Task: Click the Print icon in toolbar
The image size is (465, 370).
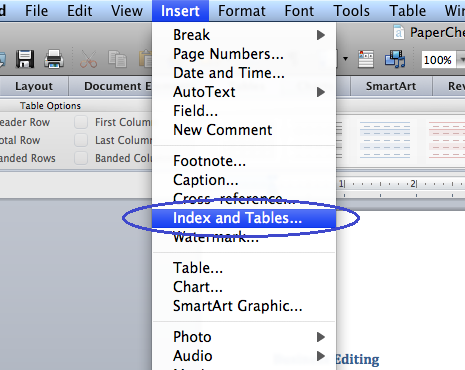Action: (x=54, y=59)
